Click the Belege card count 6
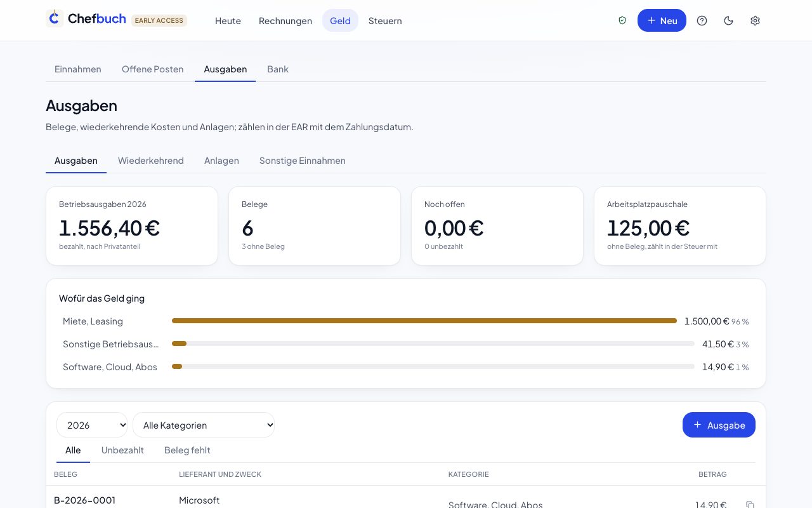The width and height of the screenshot is (812, 508). (247, 227)
